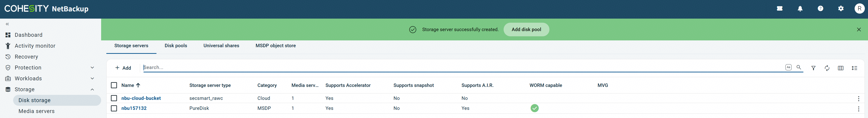Click the secsmart_rawc type cell
The image size is (868, 118).
tap(206, 98)
